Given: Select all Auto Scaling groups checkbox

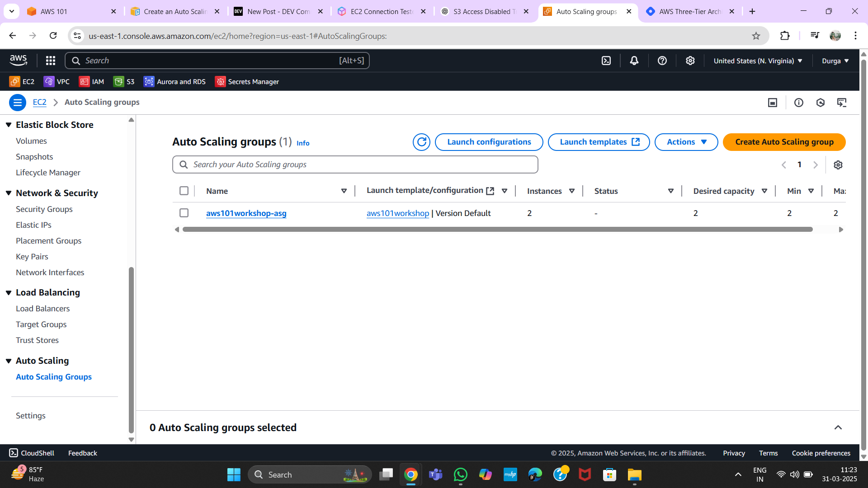Looking at the screenshot, I should tap(184, 191).
